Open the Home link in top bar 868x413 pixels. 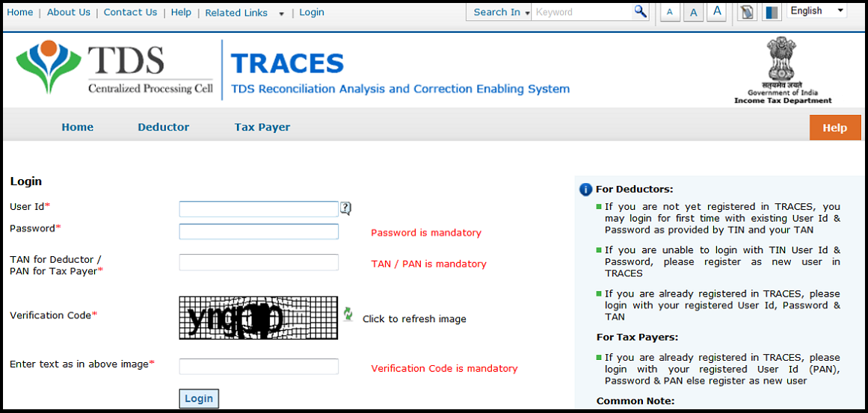pyautogui.click(x=20, y=12)
